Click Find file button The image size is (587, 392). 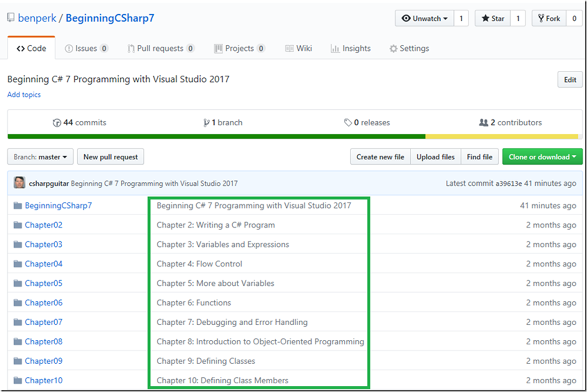click(x=480, y=157)
